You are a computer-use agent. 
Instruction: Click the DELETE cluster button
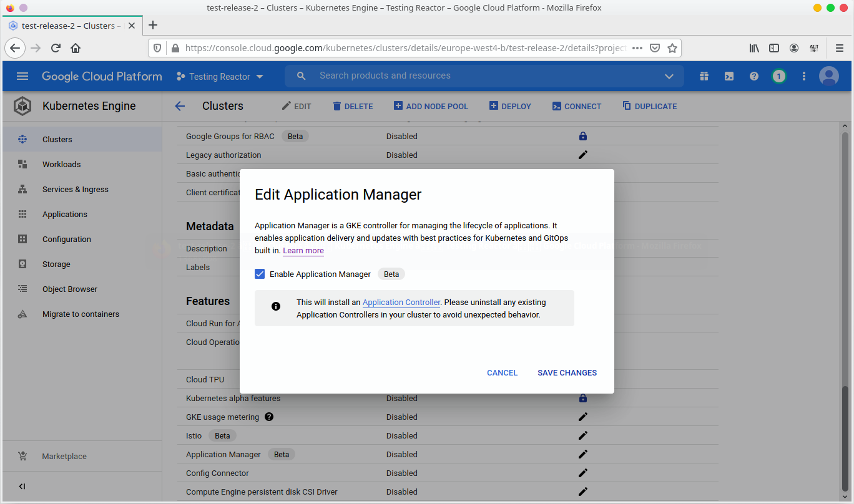353,106
